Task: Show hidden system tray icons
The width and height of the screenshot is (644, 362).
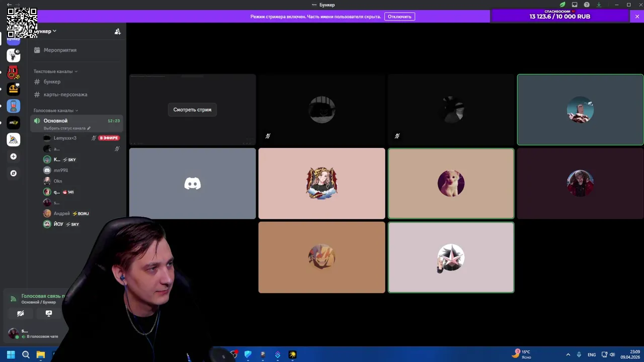Action: (568, 354)
